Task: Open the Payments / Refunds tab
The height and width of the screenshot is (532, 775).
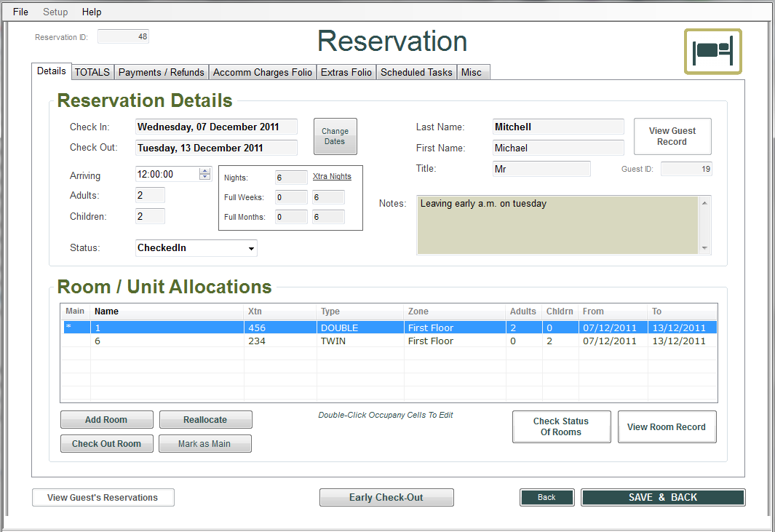Action: tap(162, 72)
